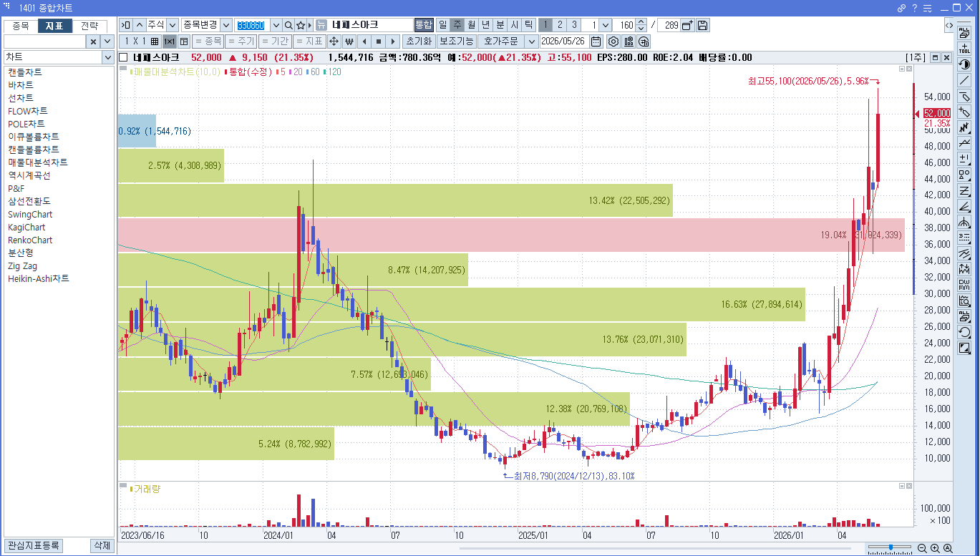Click the up-caret button left of 주식
Screen dimensions: 980x556
140,25
